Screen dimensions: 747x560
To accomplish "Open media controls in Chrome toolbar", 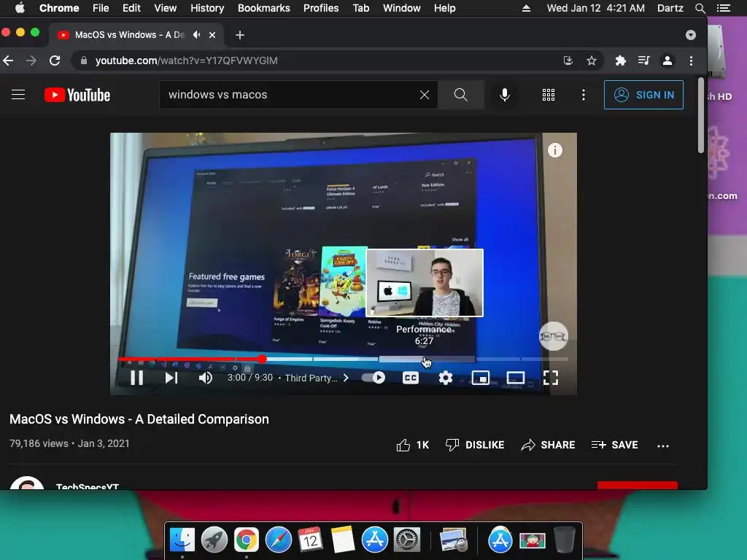I will [x=643, y=61].
